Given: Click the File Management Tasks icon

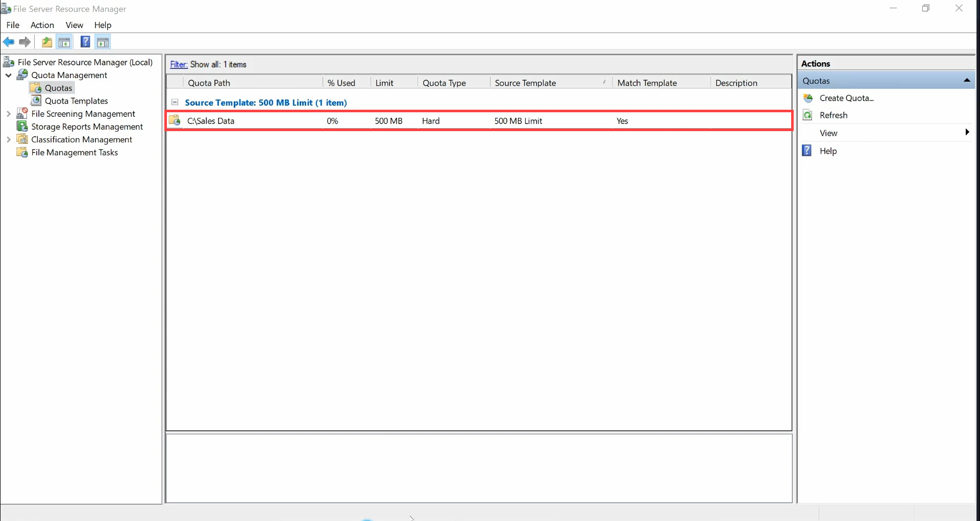Looking at the screenshot, I should point(22,152).
